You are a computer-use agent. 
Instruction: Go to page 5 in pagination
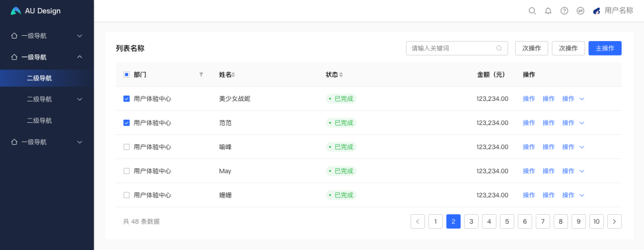(x=507, y=221)
